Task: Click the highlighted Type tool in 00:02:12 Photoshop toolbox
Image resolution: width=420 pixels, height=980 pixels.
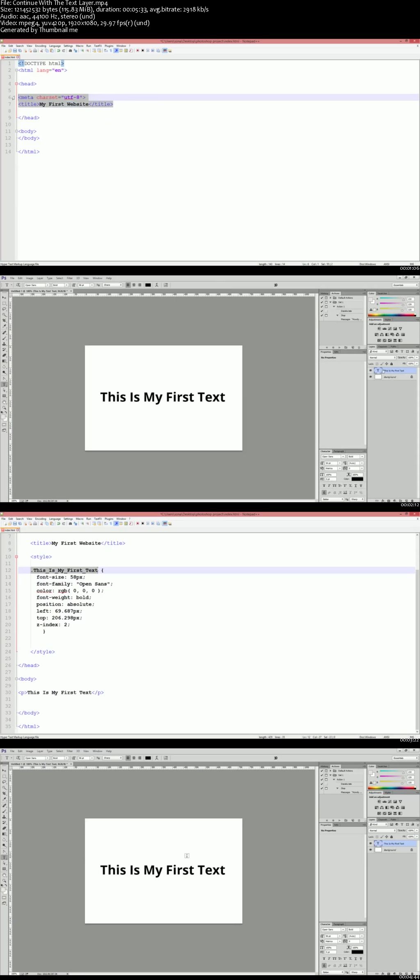Action: pos(4,384)
